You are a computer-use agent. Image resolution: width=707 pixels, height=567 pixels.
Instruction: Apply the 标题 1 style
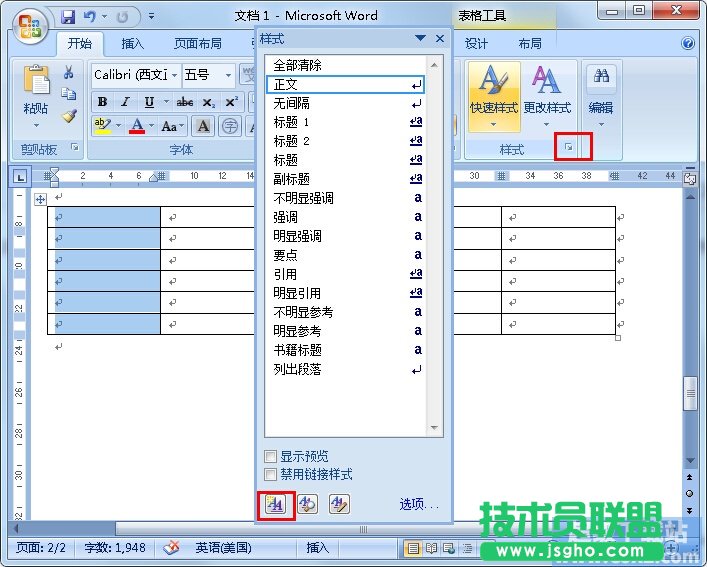[x=345, y=122]
